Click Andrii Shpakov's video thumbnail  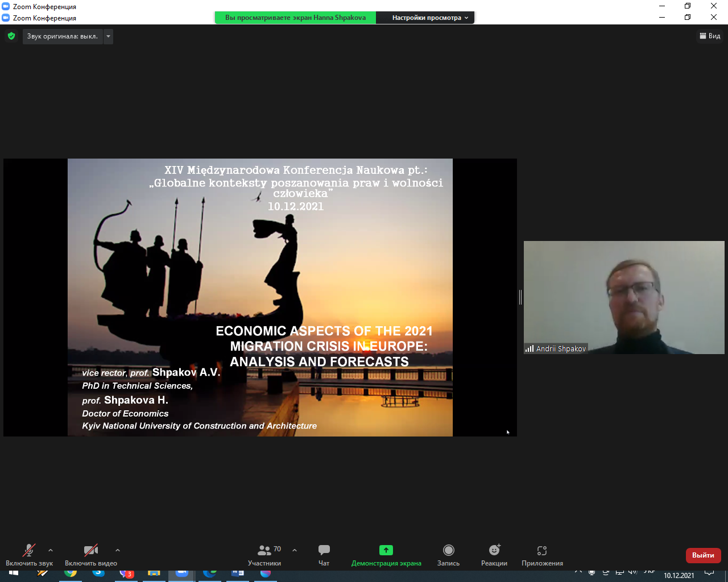pos(624,297)
